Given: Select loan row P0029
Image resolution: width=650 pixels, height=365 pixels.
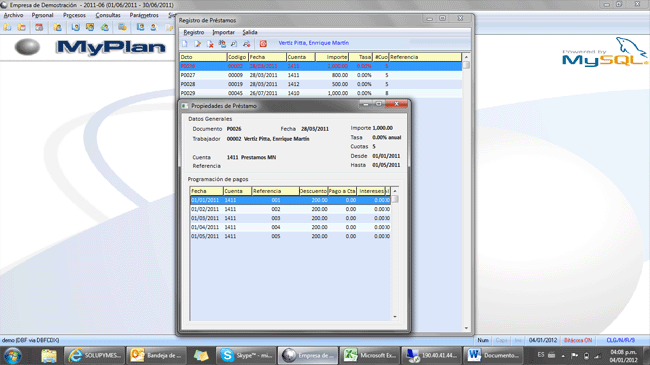Looking at the screenshot, I should click(x=321, y=93).
